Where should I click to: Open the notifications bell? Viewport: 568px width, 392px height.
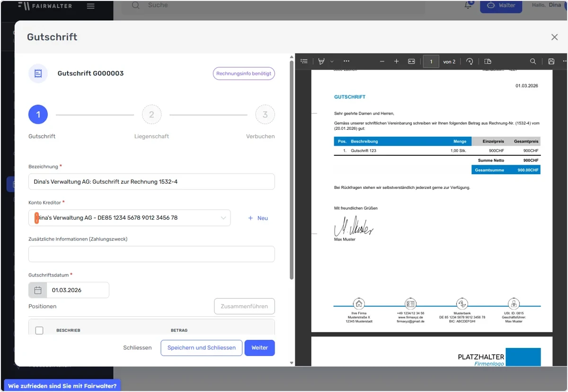[469, 5]
